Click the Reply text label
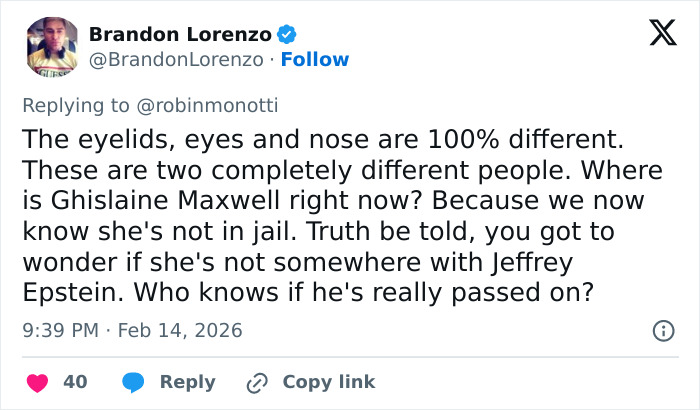 tap(188, 382)
